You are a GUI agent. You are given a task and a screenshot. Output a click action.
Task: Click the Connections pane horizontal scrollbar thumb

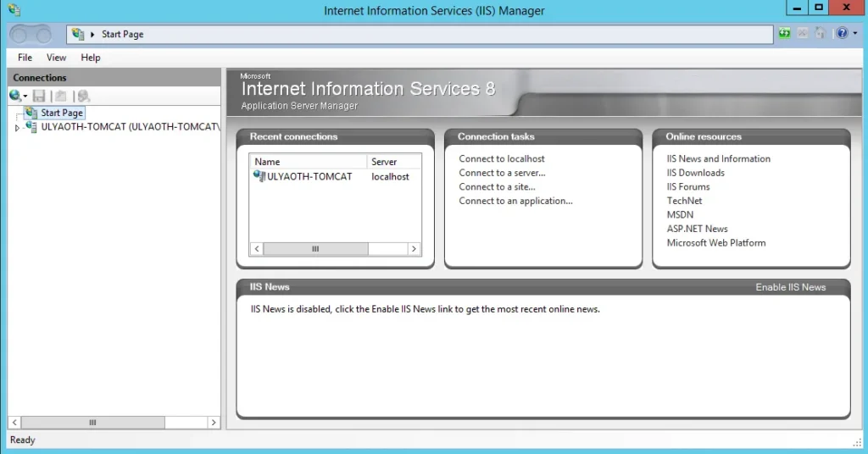(x=92, y=422)
